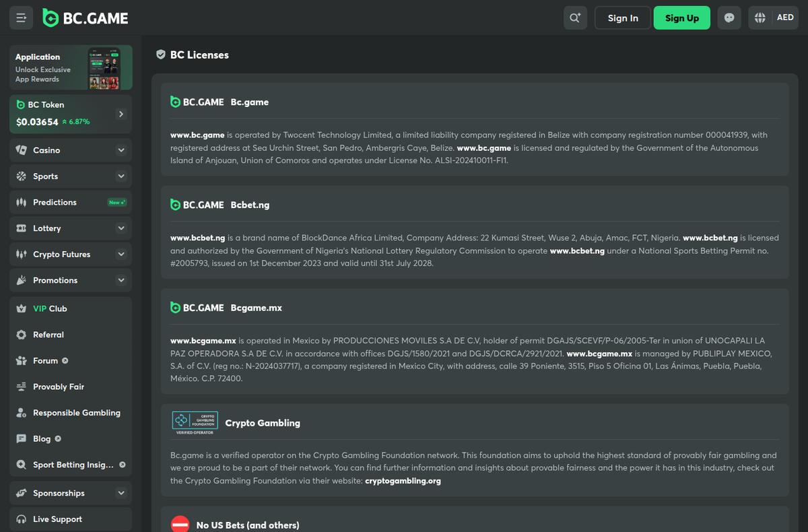Screen dimensions: 808x532
Task: Click www.bcgame.mx link at paragraph start
Action: pyautogui.click(x=203, y=341)
